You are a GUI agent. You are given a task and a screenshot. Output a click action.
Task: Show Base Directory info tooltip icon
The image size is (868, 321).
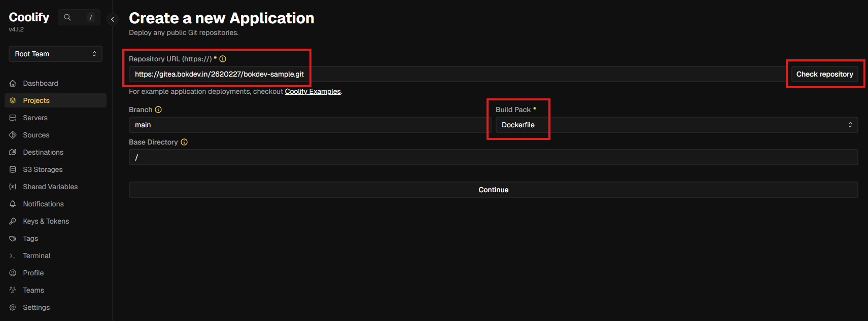click(184, 142)
